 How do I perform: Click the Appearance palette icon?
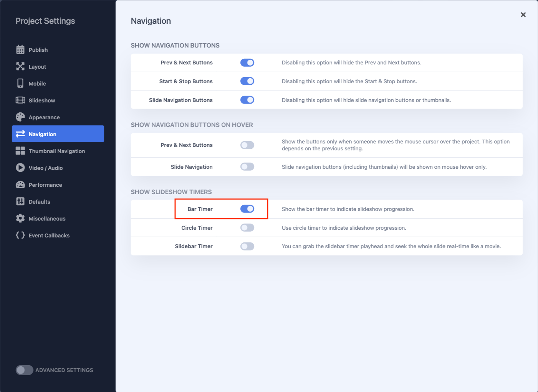point(20,117)
